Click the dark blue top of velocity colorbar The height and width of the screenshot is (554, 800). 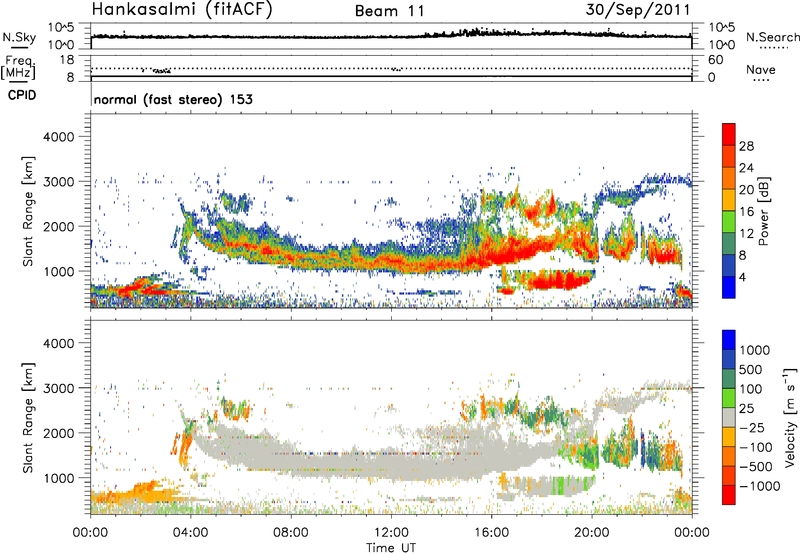point(729,340)
